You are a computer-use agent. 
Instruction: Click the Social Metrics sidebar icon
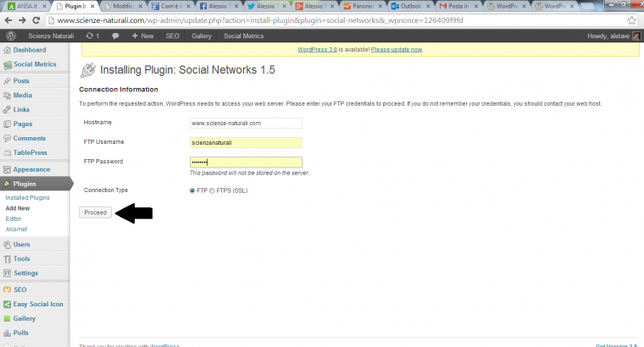[x=8, y=64]
